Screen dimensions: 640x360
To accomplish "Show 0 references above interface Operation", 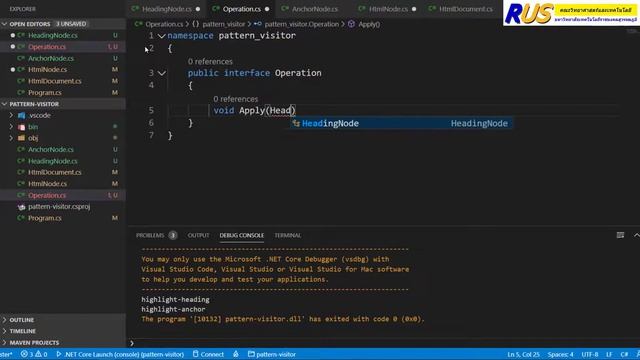I will (x=210, y=61).
